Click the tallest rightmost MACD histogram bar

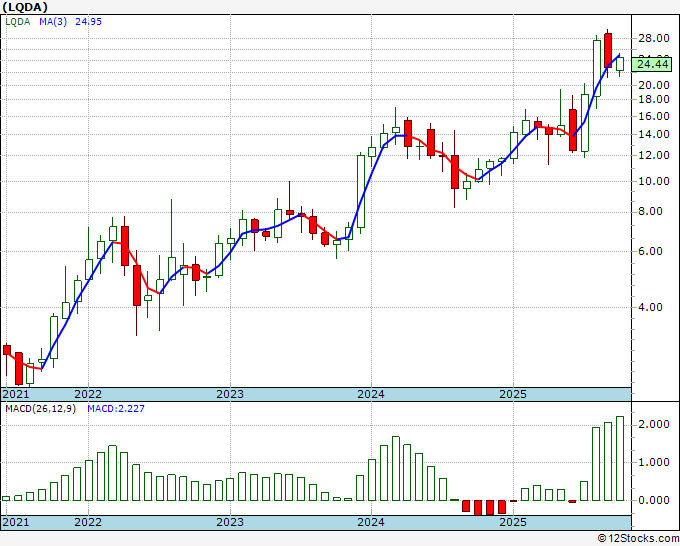(620, 458)
